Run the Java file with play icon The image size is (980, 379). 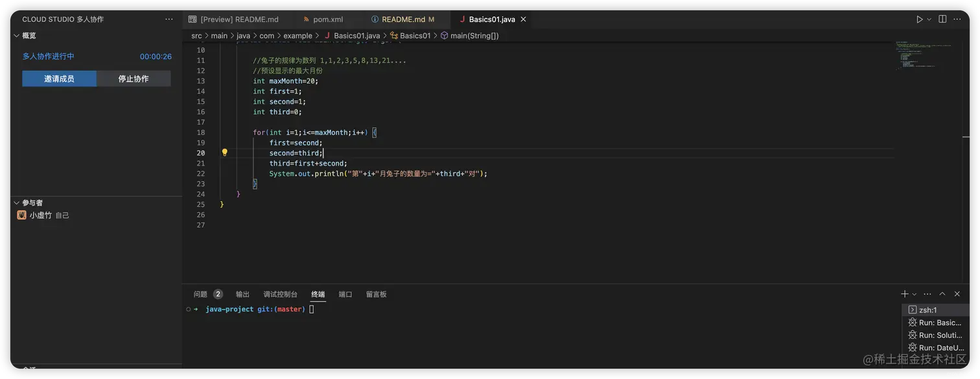coord(919,19)
